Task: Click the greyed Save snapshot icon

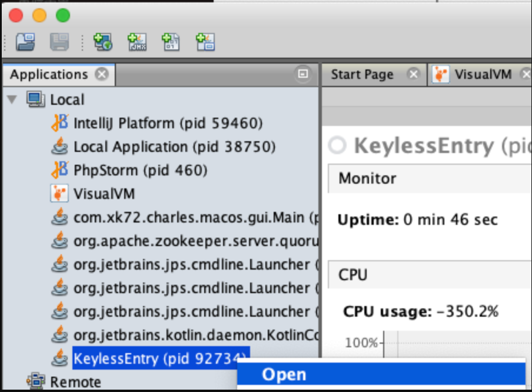Action: click(x=59, y=42)
